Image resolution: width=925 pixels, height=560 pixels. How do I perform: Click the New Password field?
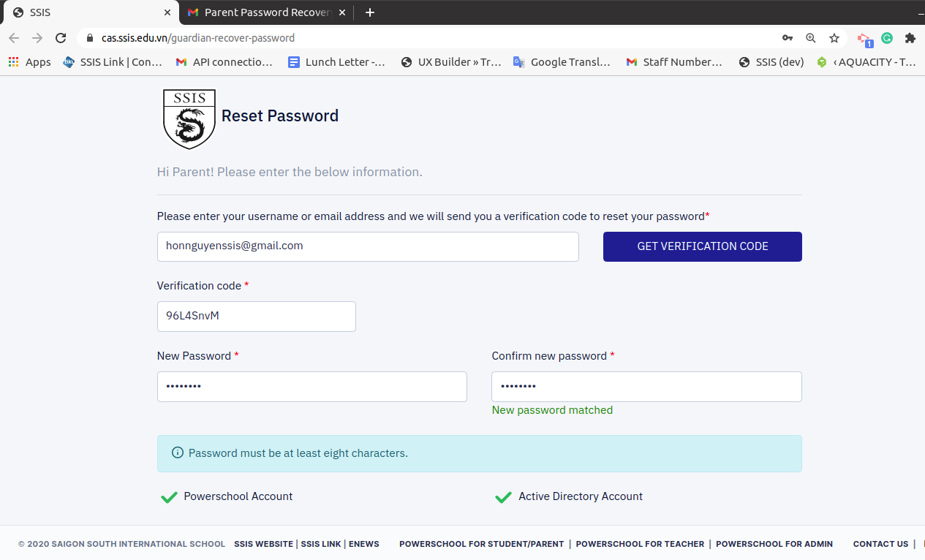(312, 387)
